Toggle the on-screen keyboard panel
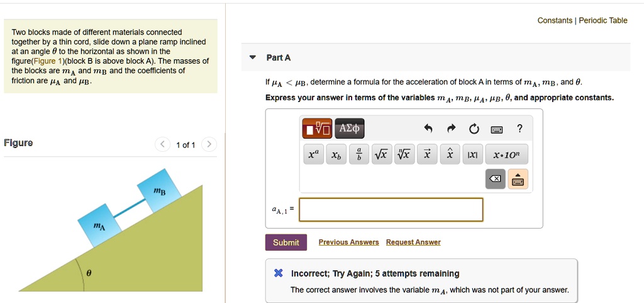 [518, 180]
